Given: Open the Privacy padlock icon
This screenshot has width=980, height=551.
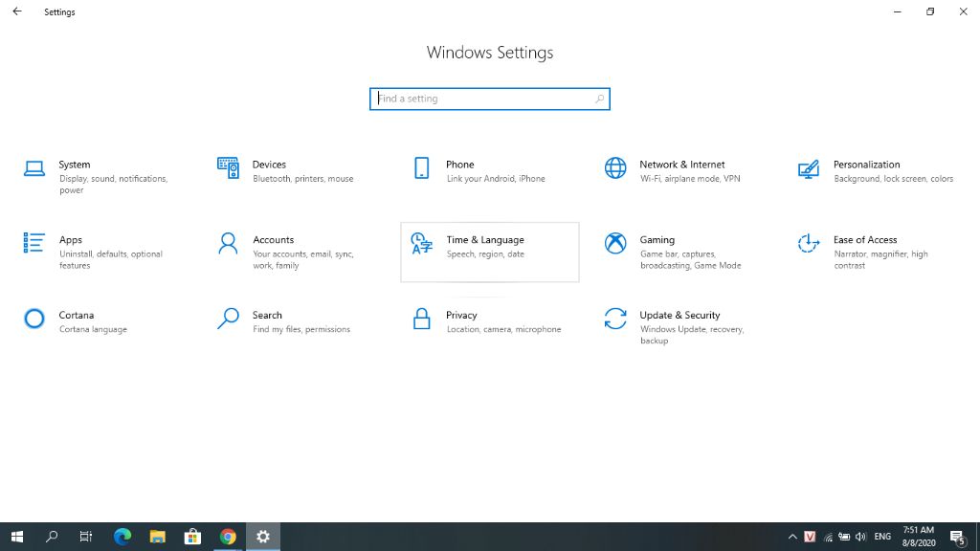Looking at the screenshot, I should click(x=422, y=319).
